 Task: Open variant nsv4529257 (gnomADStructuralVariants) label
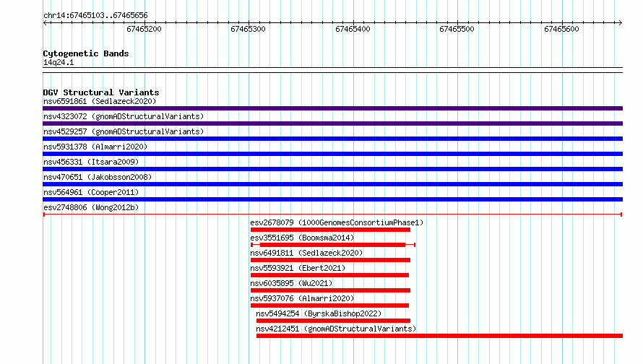[x=124, y=131]
